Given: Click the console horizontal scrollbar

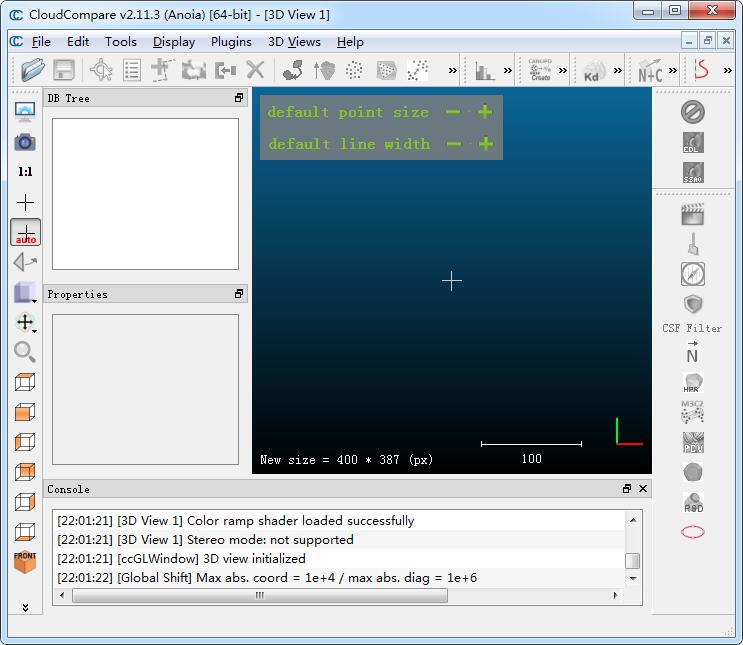Looking at the screenshot, I should point(259,595).
